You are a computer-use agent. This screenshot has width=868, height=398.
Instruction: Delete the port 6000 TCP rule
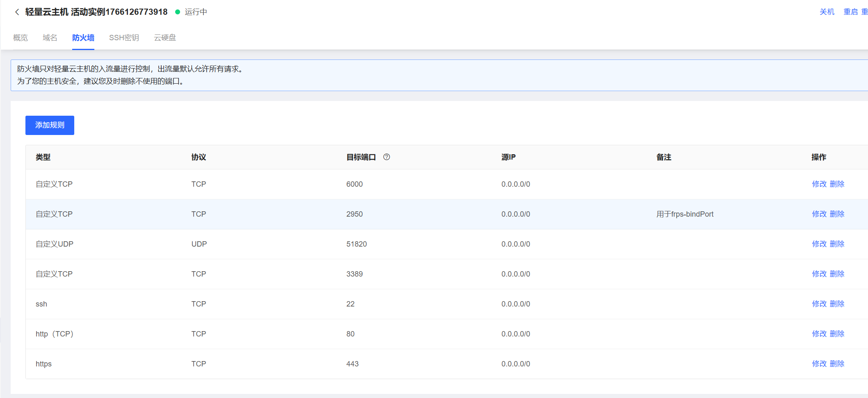837,184
